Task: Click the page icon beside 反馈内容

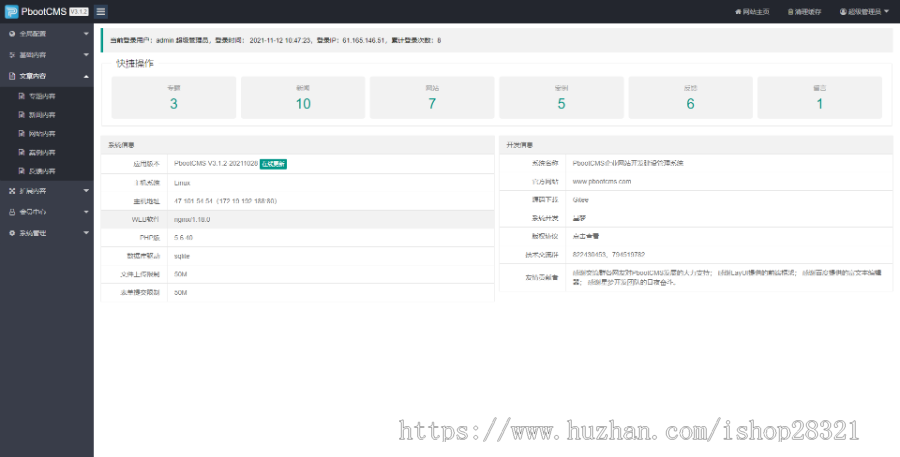Action: [x=22, y=171]
